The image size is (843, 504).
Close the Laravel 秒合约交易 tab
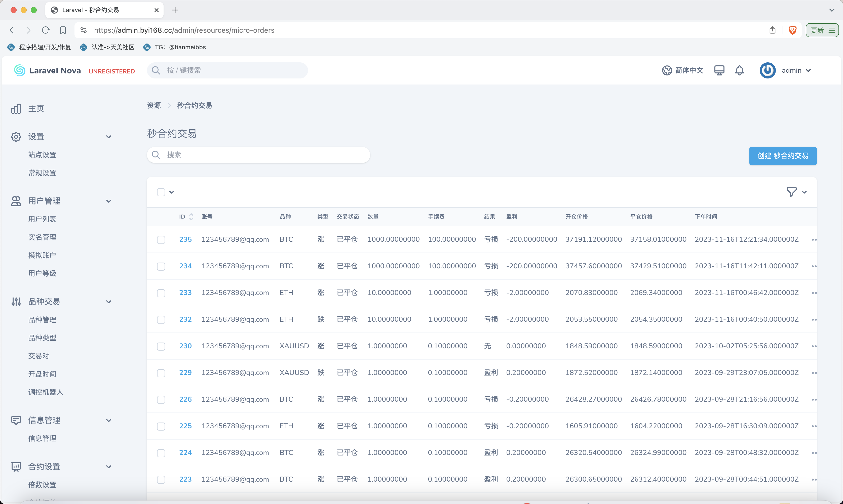156,10
